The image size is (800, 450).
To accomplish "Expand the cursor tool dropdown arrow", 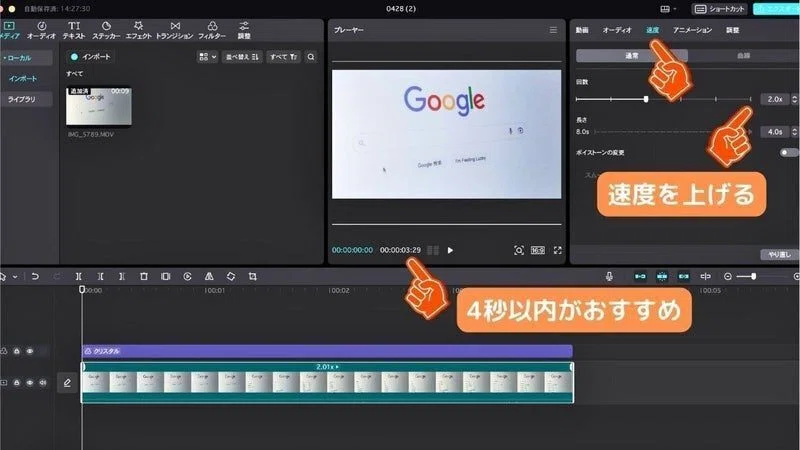I will 15,277.
